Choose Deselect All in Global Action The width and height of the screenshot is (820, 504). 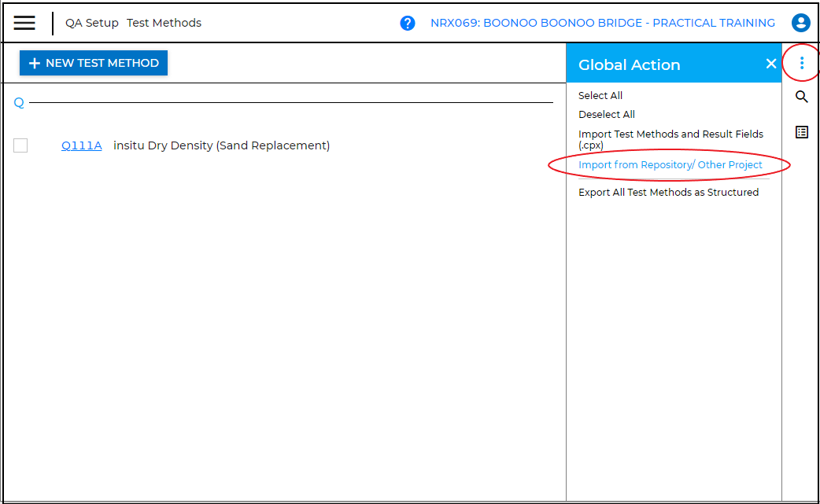[x=607, y=114]
